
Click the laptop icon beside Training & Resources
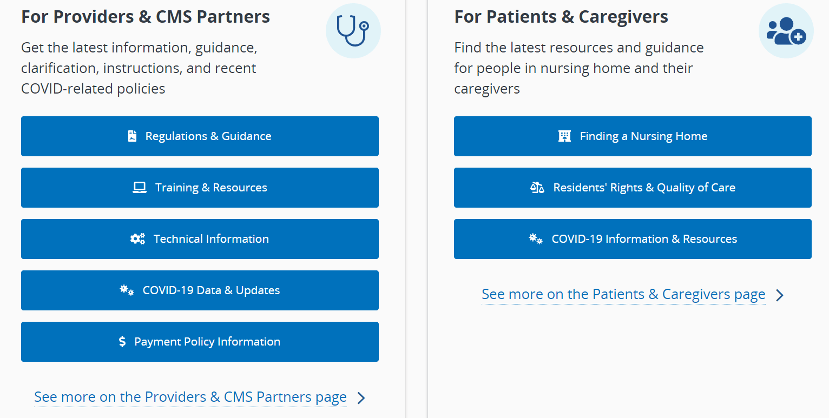tap(140, 187)
